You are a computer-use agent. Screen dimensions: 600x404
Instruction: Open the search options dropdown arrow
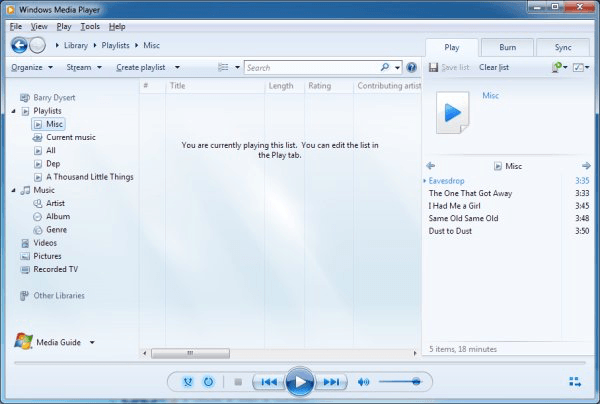(397, 68)
